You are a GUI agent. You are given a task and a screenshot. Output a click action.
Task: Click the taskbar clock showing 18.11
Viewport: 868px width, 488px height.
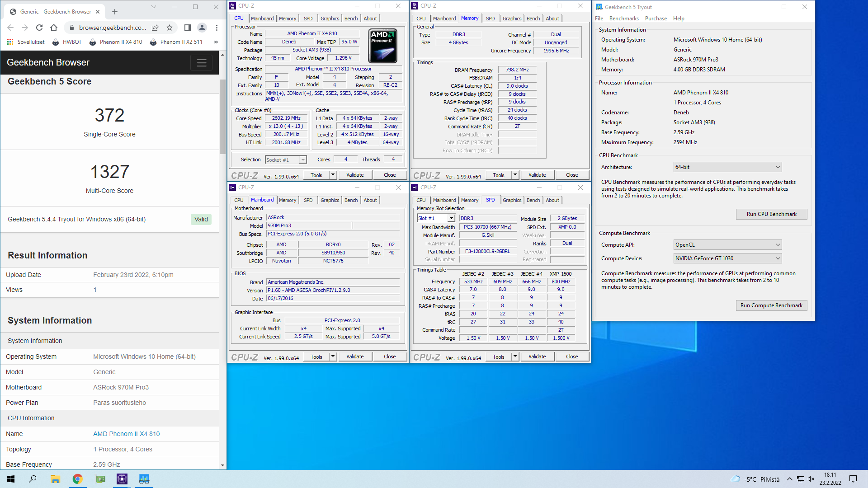(x=830, y=479)
